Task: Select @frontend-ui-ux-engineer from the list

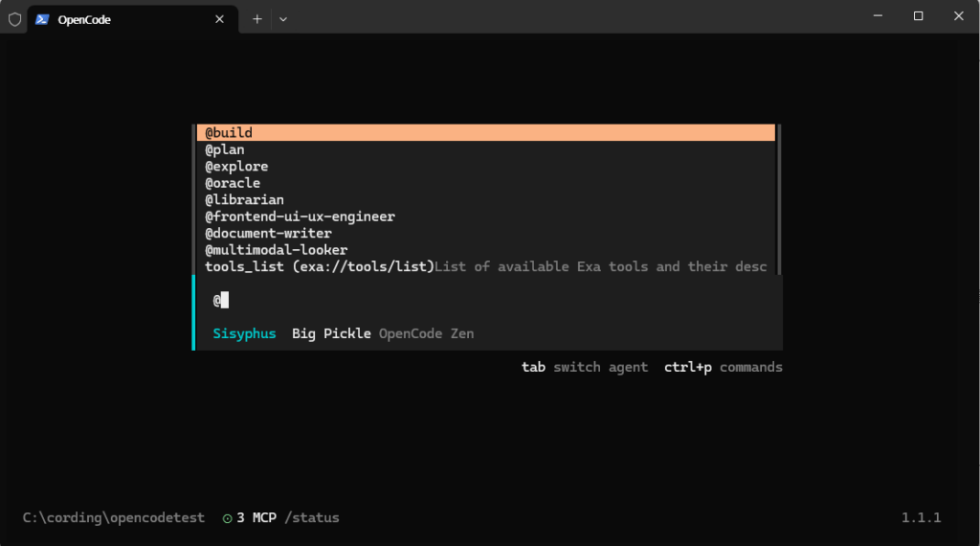Action: [x=300, y=216]
